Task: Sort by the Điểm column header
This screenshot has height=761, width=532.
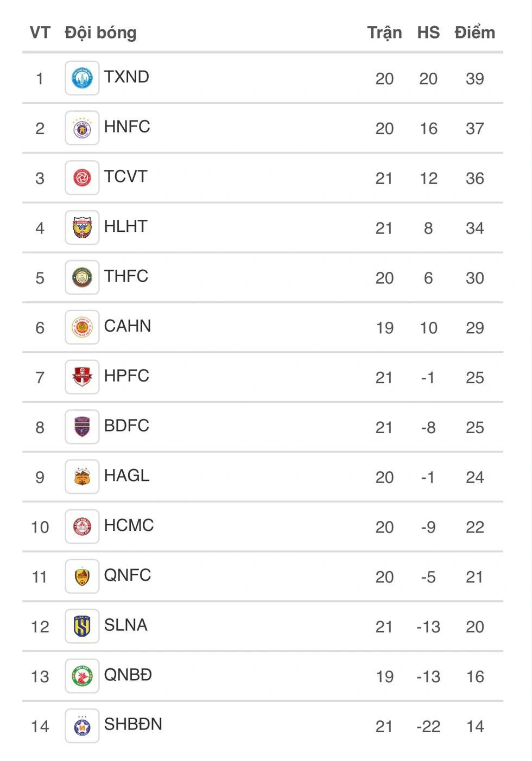Action: [x=475, y=33]
